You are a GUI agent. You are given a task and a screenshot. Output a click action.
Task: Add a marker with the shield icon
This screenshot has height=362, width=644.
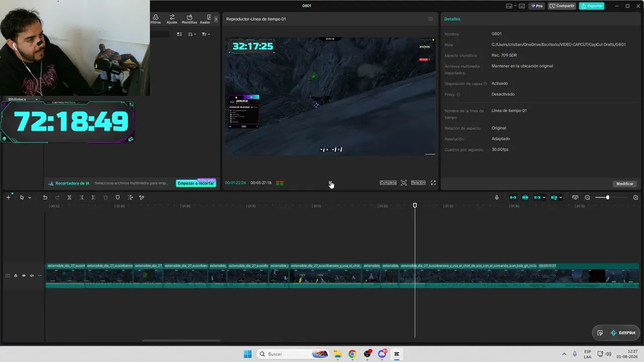click(x=118, y=198)
